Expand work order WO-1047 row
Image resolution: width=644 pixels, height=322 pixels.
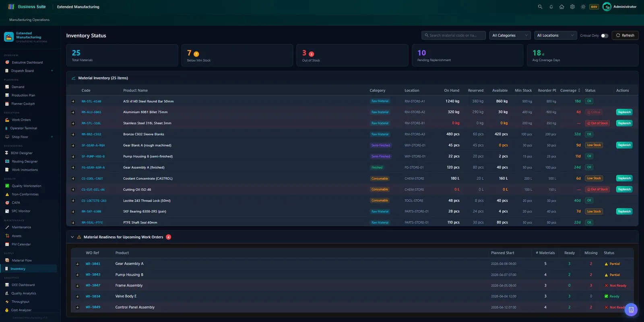(77, 286)
